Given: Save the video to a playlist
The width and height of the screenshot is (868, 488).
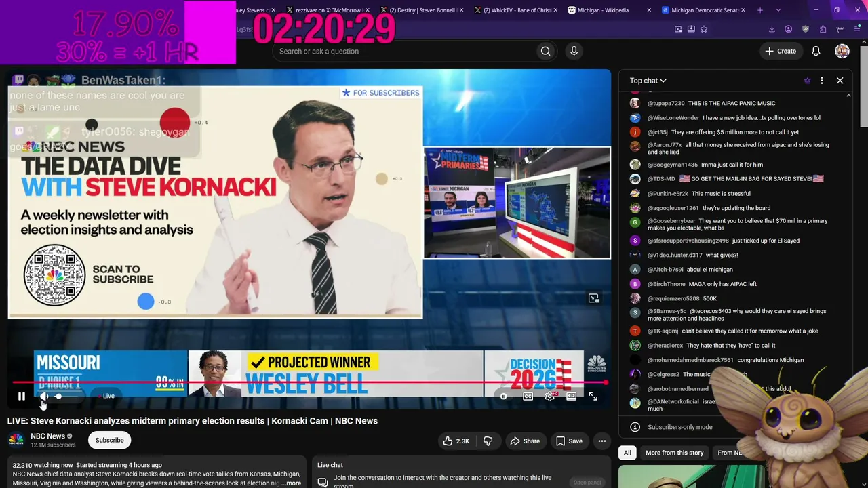Looking at the screenshot, I should [x=569, y=441].
